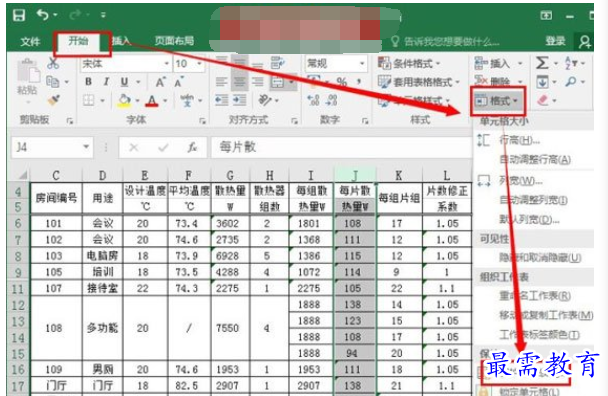Image resolution: width=608 pixels, height=396 pixels.
Task: Apply Bold formatting
Action: [88, 81]
